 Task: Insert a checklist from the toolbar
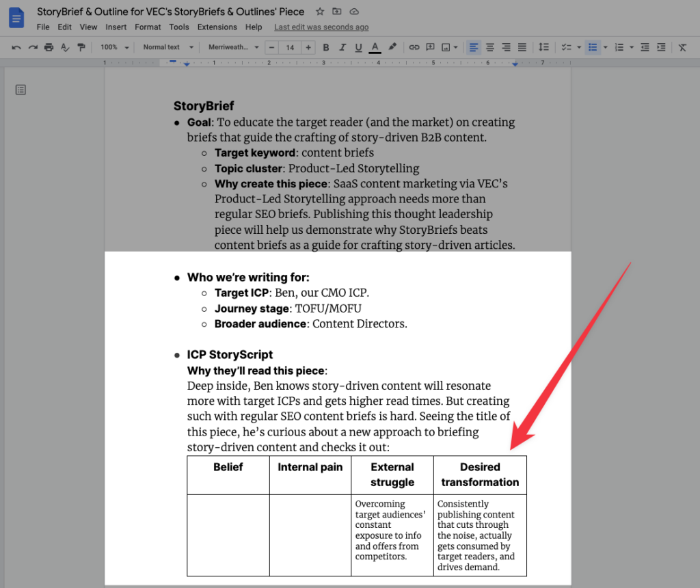coord(566,47)
